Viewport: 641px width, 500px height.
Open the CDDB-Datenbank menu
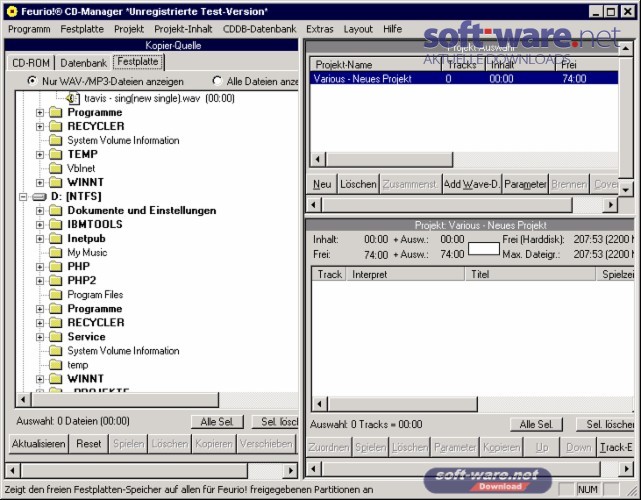click(260, 29)
